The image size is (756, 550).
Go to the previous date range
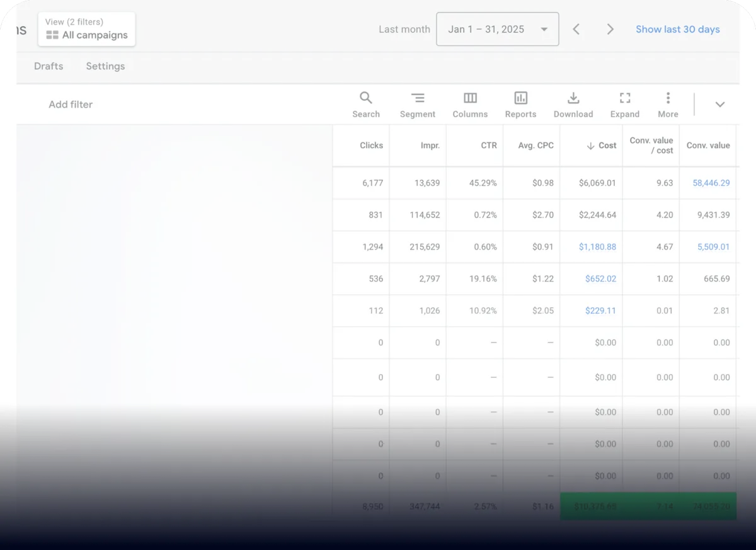[576, 29]
